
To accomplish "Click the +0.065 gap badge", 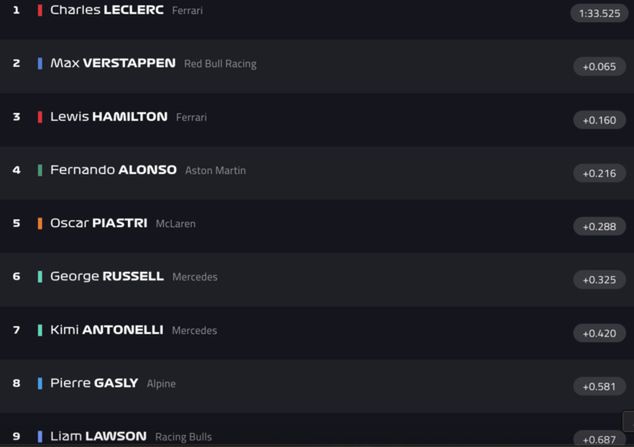I will tap(599, 67).
